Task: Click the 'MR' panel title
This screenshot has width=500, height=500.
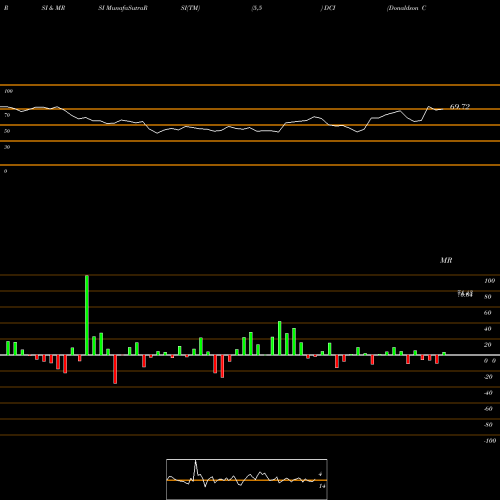Action: coord(446,260)
